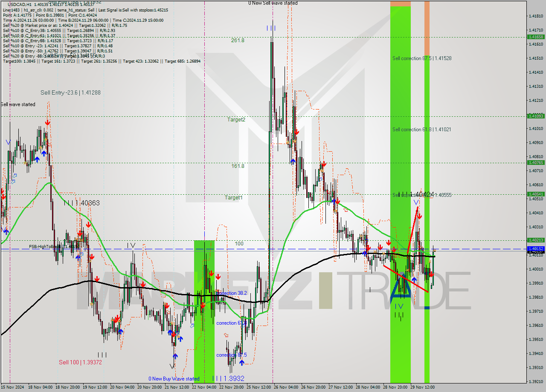Click the green 1.41093 price tag
Viewport: 546px width, 392px height.
click(x=536, y=116)
